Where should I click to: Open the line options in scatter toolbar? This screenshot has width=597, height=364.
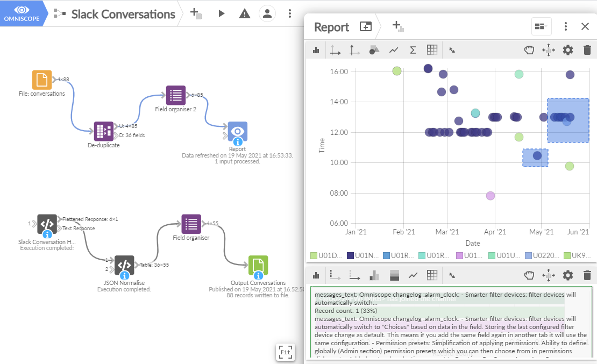tap(394, 50)
